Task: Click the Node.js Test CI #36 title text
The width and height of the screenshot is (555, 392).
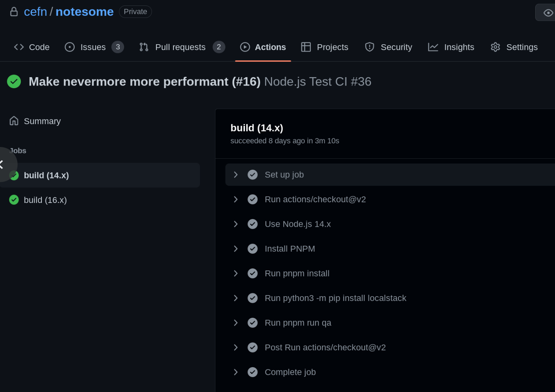Action: [318, 82]
